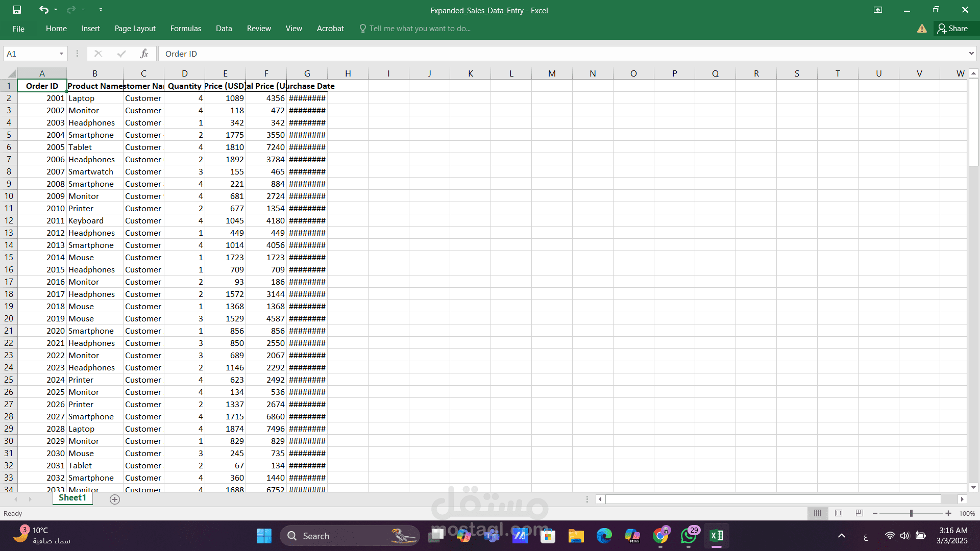Click horizontal scrollbar left arrow

click(600, 499)
